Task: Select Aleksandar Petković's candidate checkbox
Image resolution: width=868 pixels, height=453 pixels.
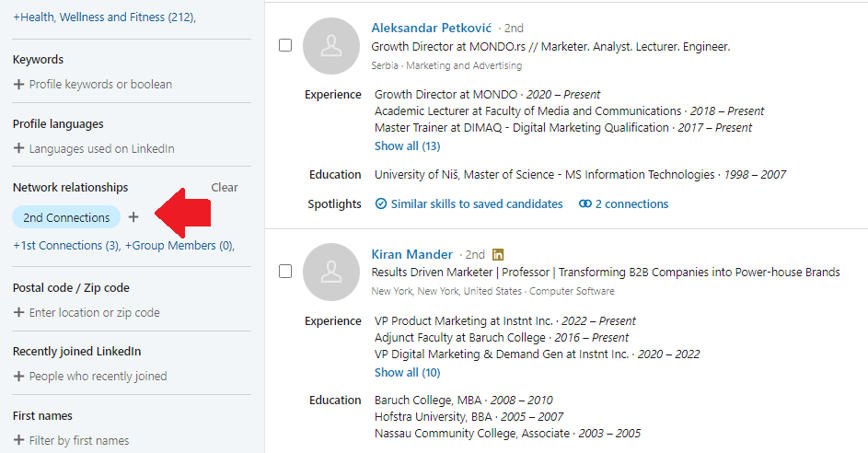Action: [x=285, y=45]
